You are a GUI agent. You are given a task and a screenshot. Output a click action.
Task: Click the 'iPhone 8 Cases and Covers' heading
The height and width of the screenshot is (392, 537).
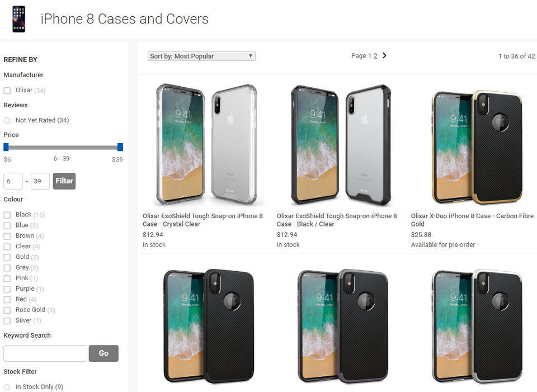(124, 18)
